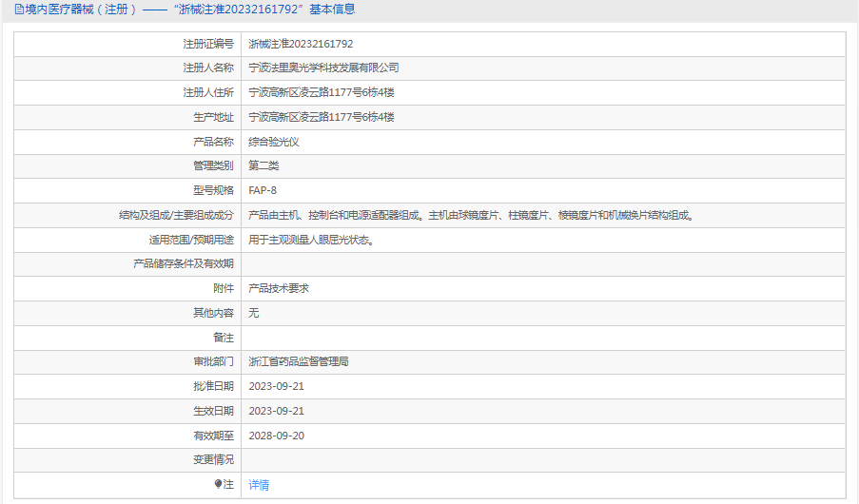The image size is (859, 504).
Task: Click the 其他内容 label
Action: (x=213, y=313)
